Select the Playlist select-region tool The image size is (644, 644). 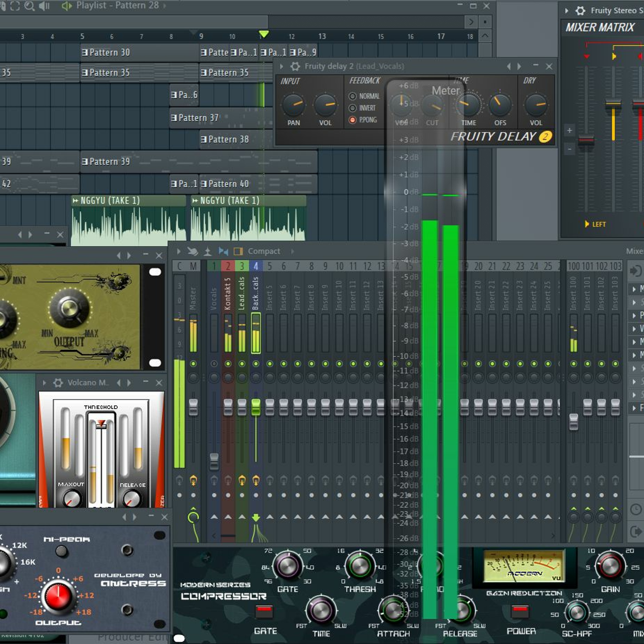pyautogui.click(x=15, y=6)
